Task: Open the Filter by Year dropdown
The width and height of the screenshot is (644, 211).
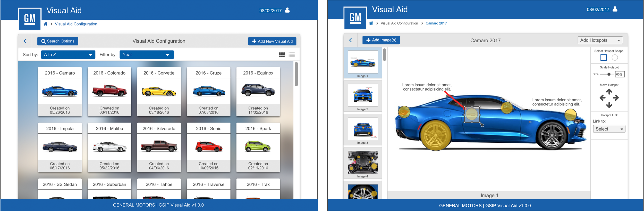Action: tap(147, 55)
